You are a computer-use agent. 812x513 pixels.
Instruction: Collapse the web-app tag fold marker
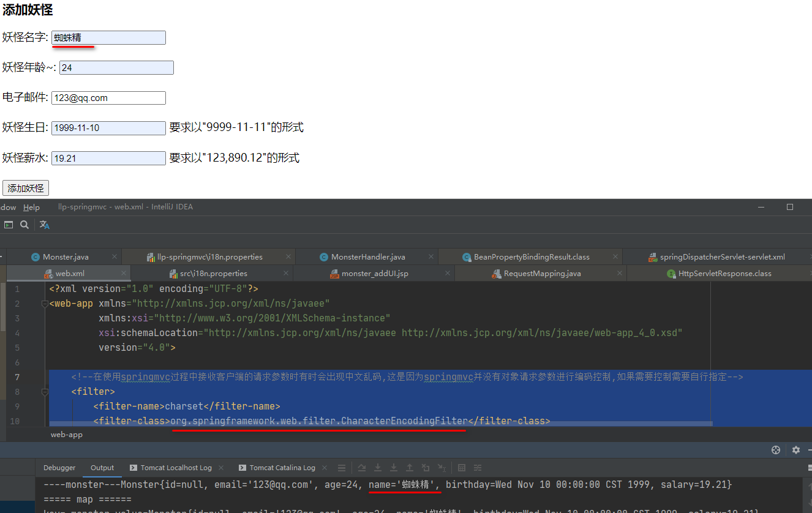(45, 304)
